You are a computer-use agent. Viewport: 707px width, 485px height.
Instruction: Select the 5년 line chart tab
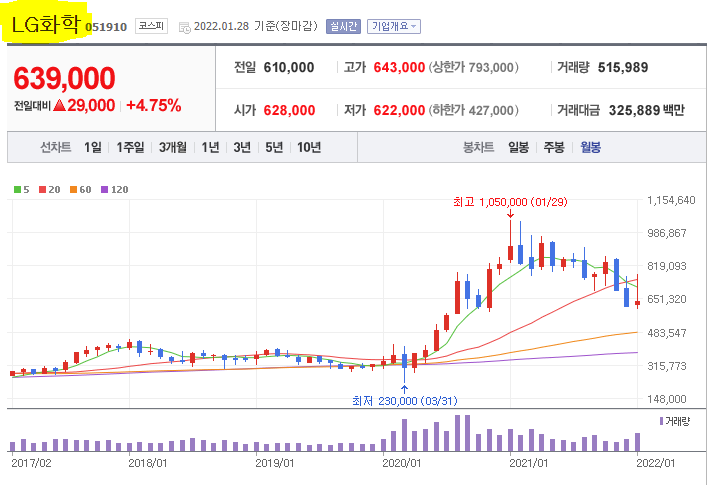tap(274, 147)
